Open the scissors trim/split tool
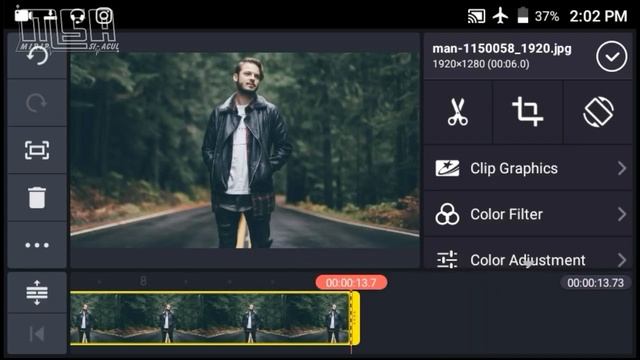 pyautogui.click(x=458, y=111)
